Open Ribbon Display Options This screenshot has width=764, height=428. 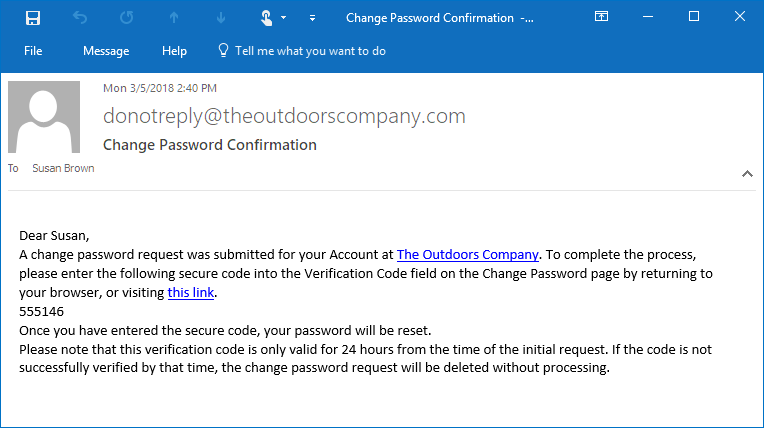click(601, 17)
